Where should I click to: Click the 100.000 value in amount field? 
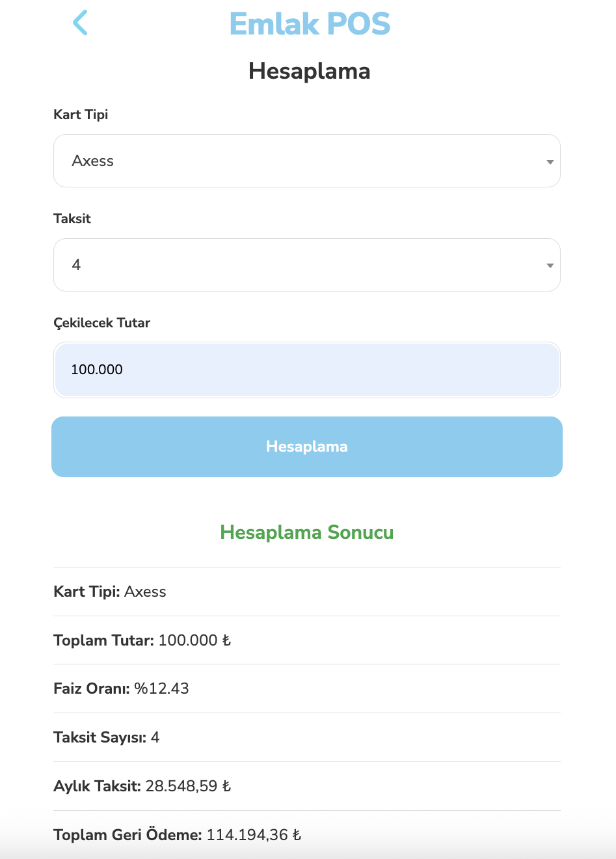(x=97, y=370)
